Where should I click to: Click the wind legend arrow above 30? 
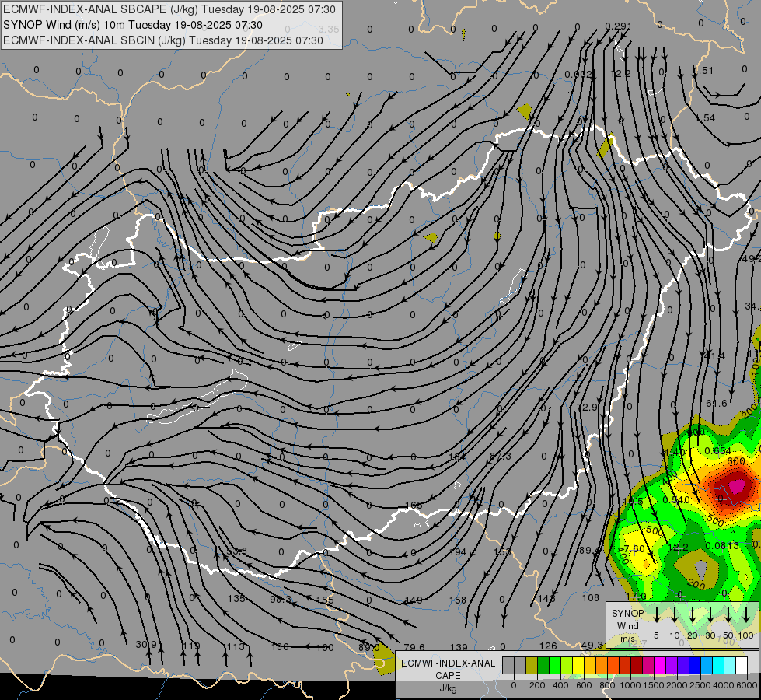pos(710,614)
